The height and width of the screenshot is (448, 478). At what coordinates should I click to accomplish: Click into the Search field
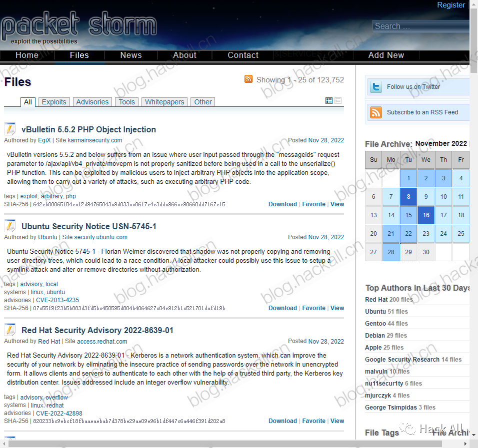[421, 26]
